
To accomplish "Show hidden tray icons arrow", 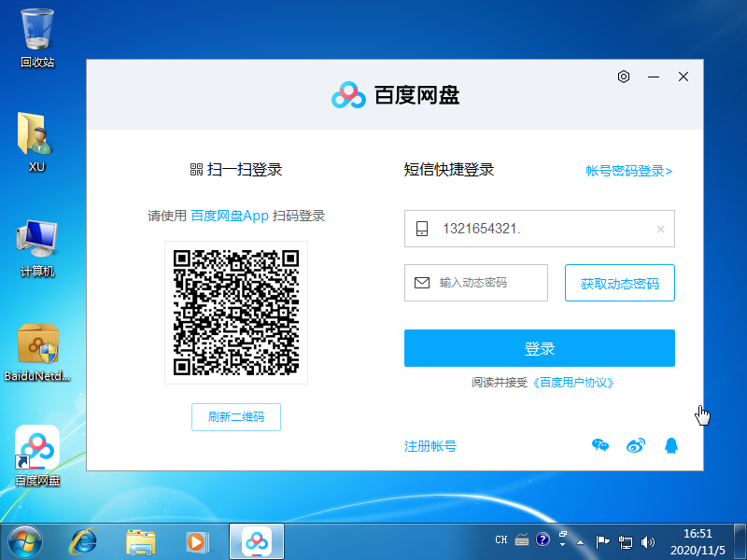I will coord(581,541).
